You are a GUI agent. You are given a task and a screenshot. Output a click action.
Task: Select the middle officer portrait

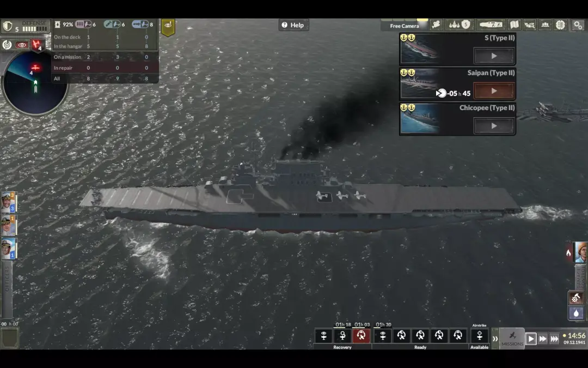pos(8,226)
